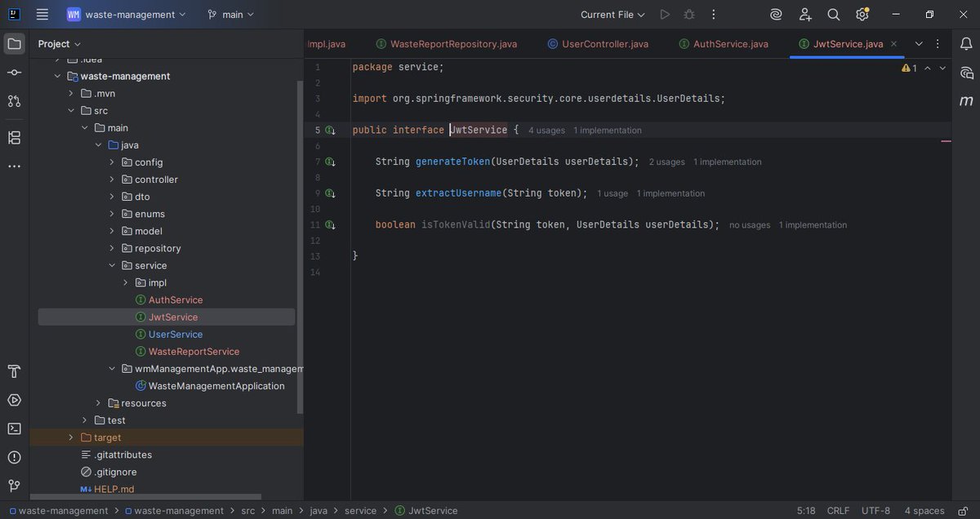Expand the target folder
Screen dimensions: 980x519
(x=72, y=437)
